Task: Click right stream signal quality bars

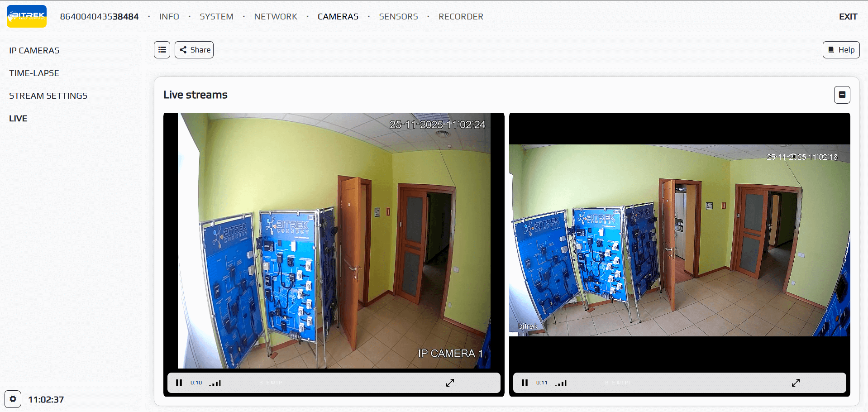Action: [561, 383]
